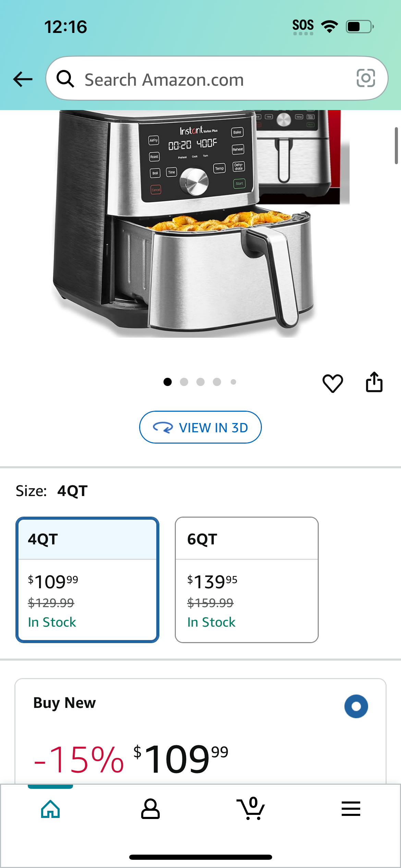Jump to the second image dot
Screen dimensions: 401x868
click(184, 382)
